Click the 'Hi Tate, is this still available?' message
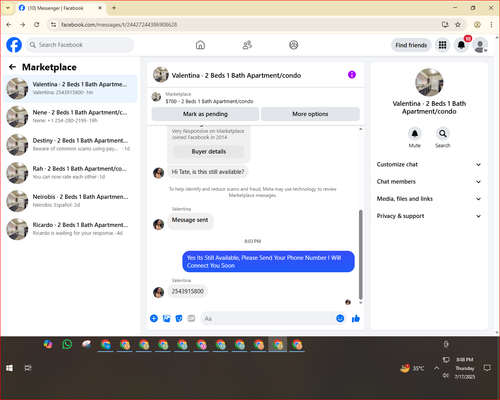The width and height of the screenshot is (500, 400). coord(208,172)
